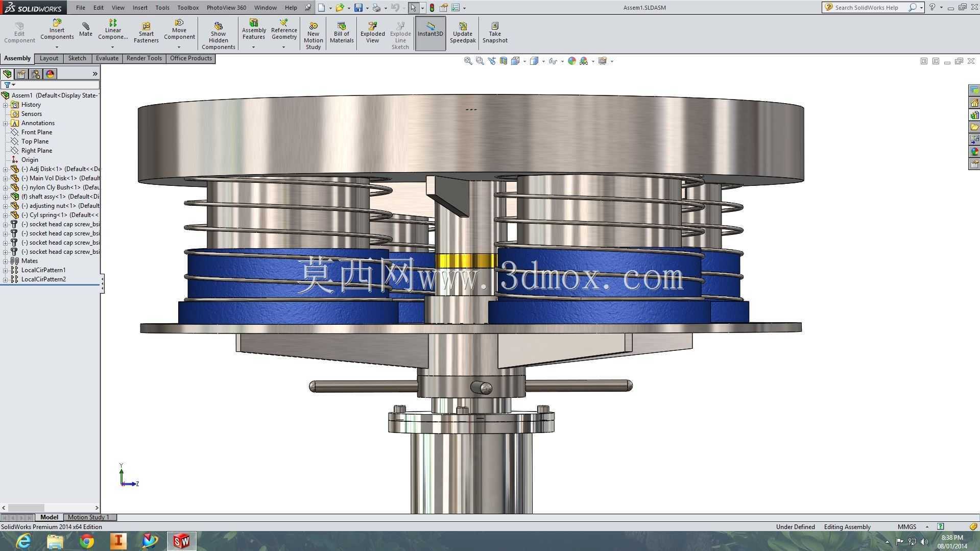
Task: Select the Top Plane in tree
Action: coord(35,141)
